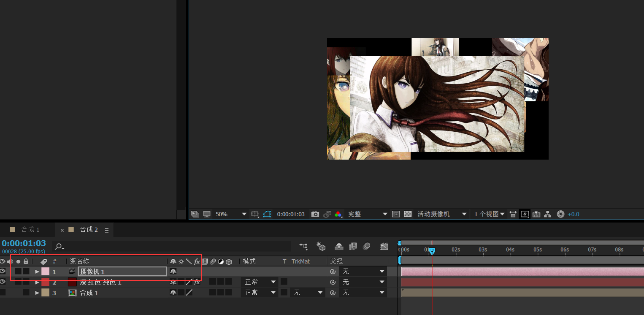This screenshot has width=644, height=315.
Task: Enable Frame Blending for the composition
Action: [353, 246]
